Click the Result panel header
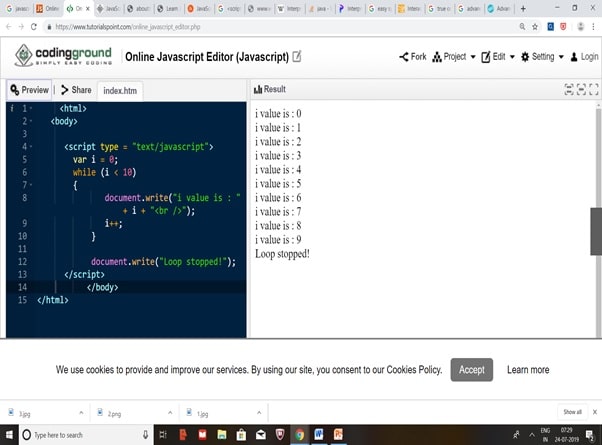The height and width of the screenshot is (445, 602). pyautogui.click(x=270, y=89)
